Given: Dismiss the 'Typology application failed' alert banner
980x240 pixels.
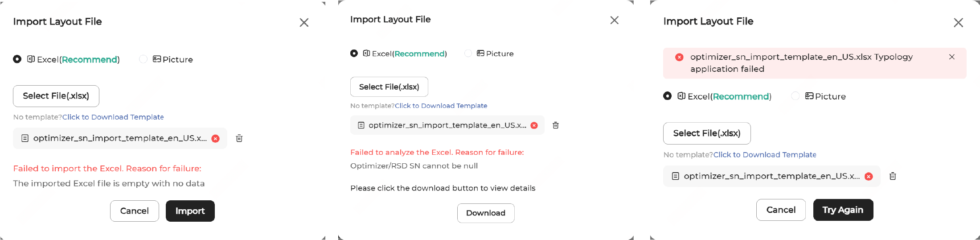Looking at the screenshot, I should pyautogui.click(x=952, y=57).
